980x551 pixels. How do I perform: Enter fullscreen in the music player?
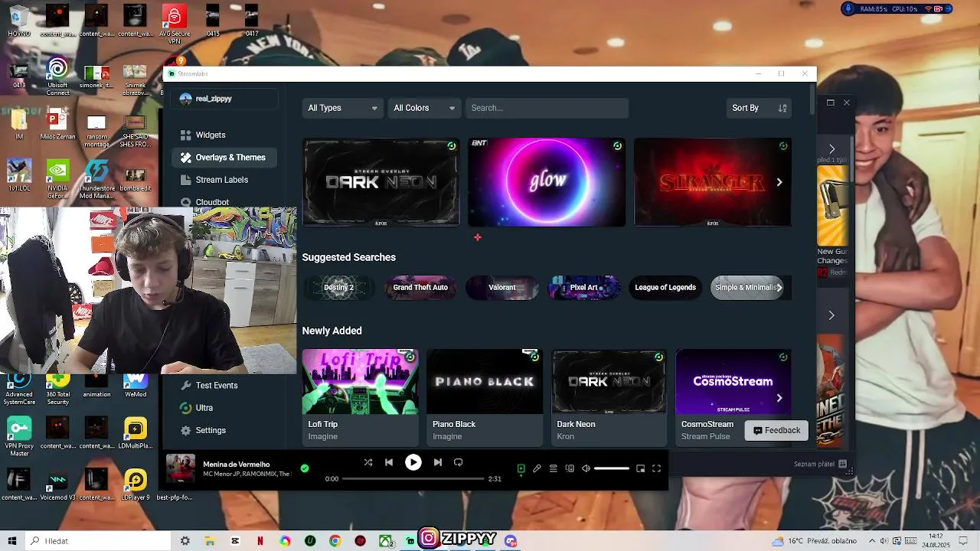[x=657, y=468]
